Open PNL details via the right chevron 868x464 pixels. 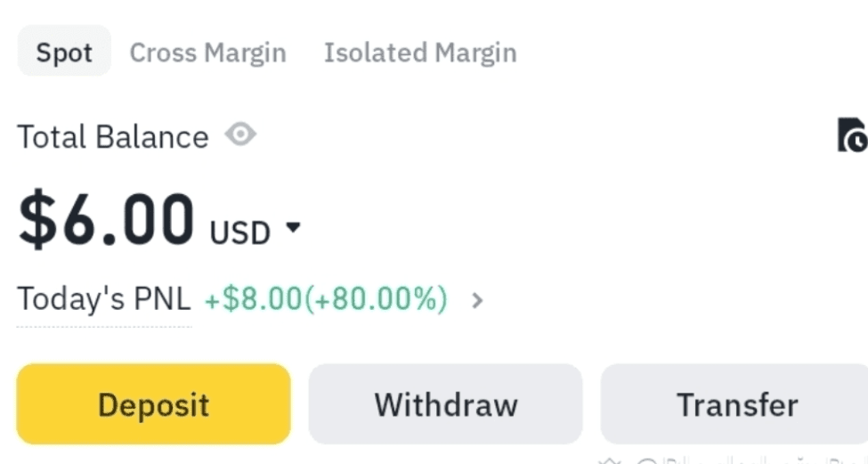[477, 300]
